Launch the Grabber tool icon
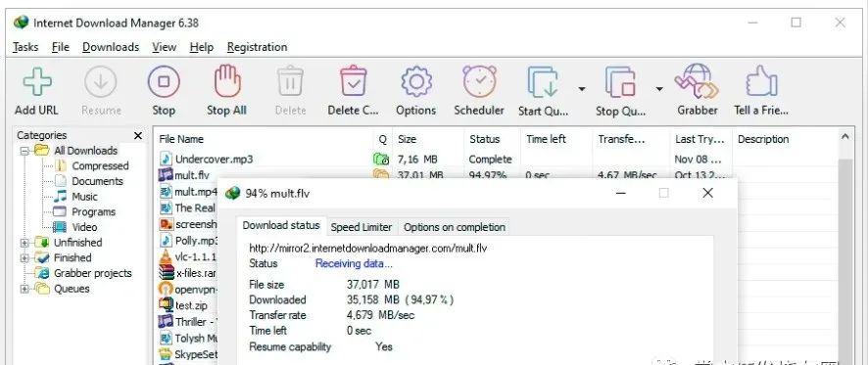Screen dimensions: 868x365 697,81
